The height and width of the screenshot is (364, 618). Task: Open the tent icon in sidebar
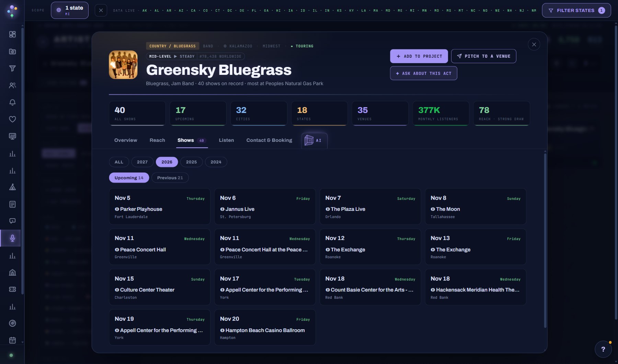pos(12,187)
